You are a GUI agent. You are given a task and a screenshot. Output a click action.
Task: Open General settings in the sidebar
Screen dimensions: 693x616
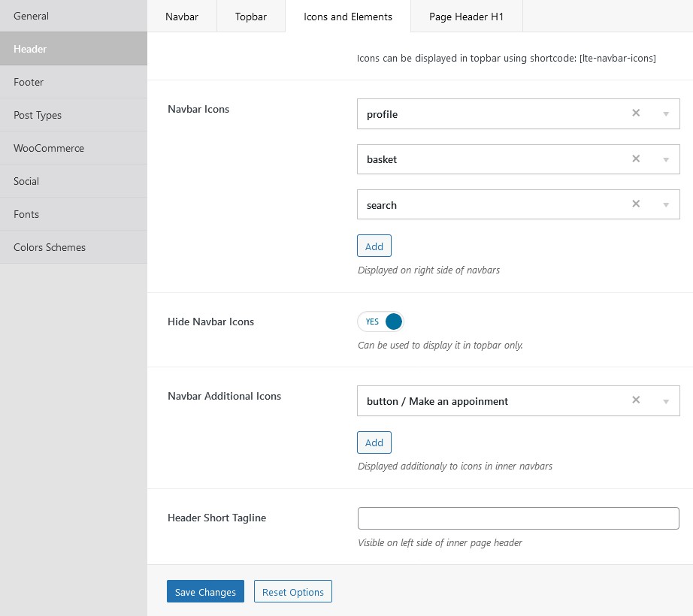click(74, 16)
